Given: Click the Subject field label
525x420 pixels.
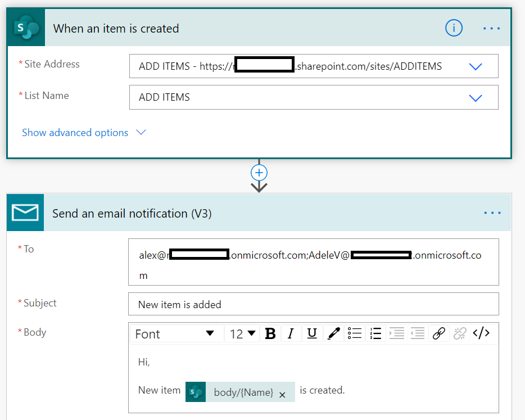Looking at the screenshot, I should tap(40, 303).
